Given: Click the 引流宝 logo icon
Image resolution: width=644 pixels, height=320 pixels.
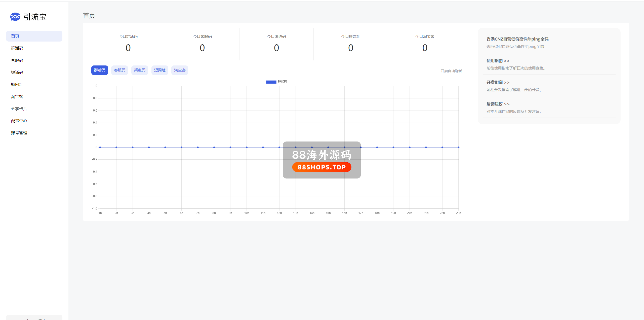Looking at the screenshot, I should [x=15, y=17].
